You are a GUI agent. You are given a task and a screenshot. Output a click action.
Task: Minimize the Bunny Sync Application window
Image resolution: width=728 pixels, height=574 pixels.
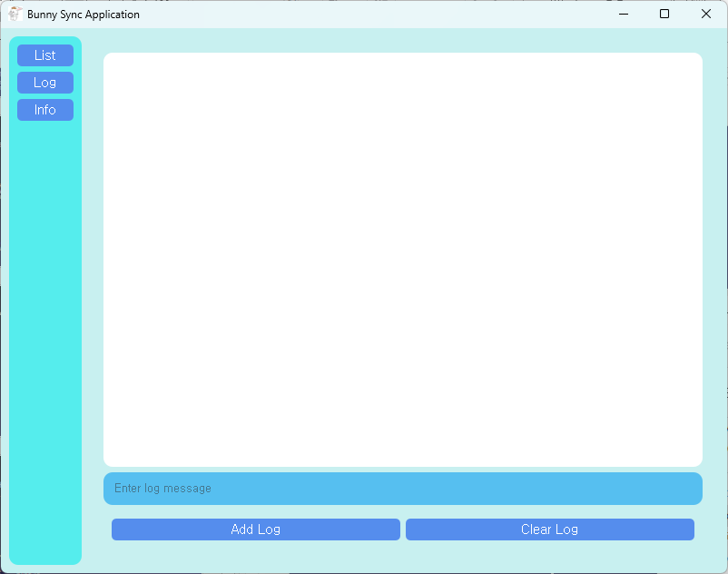(x=624, y=14)
